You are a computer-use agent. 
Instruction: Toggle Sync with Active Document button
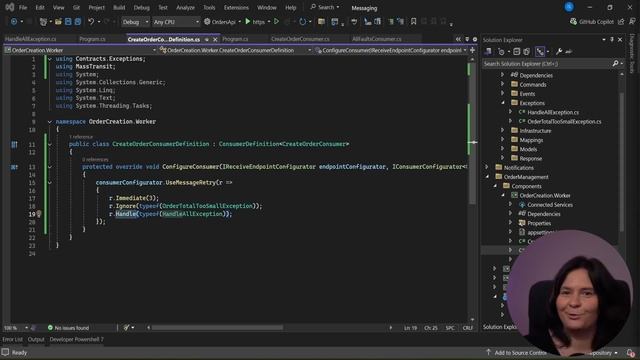(540, 52)
